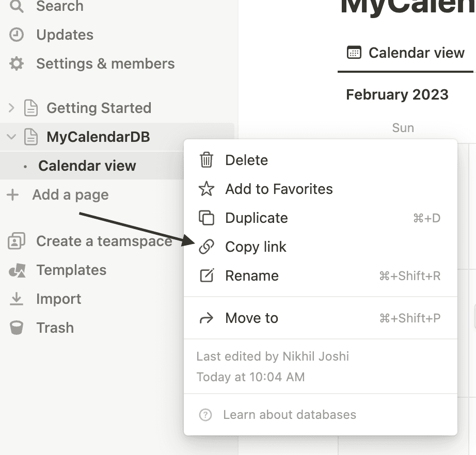Collapse the MyCalendarDB page tree
The width and height of the screenshot is (476, 455).
11,137
